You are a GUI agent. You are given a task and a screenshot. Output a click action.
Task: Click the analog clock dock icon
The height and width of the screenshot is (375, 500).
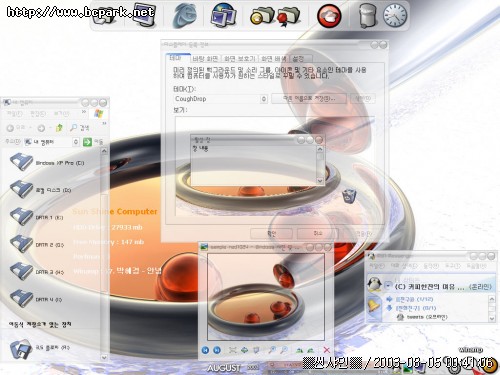[x=395, y=15]
